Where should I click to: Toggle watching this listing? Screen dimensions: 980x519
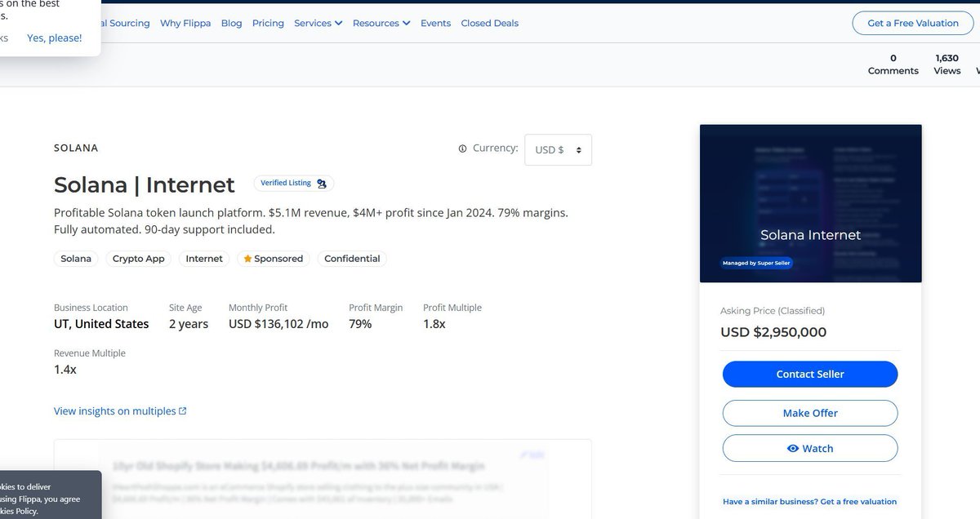click(x=809, y=448)
